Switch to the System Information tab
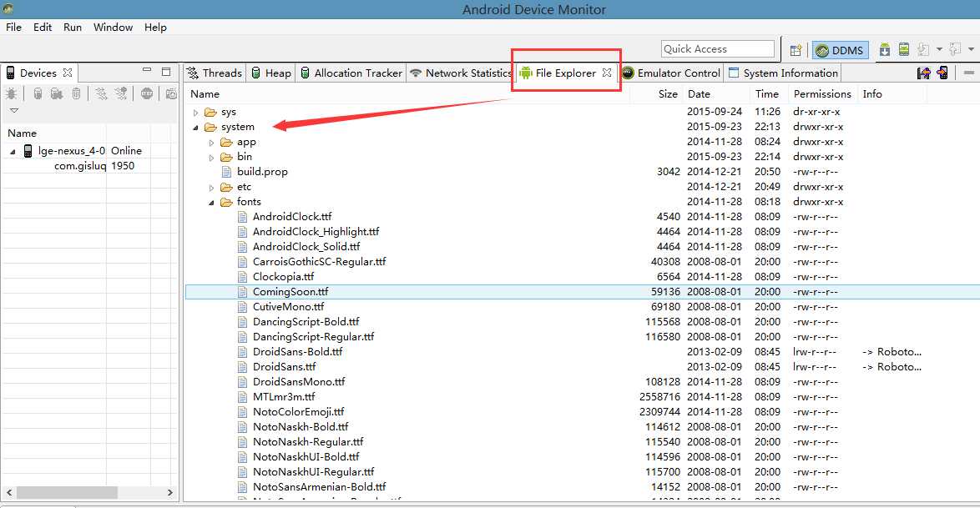This screenshot has width=980, height=508. click(x=783, y=73)
